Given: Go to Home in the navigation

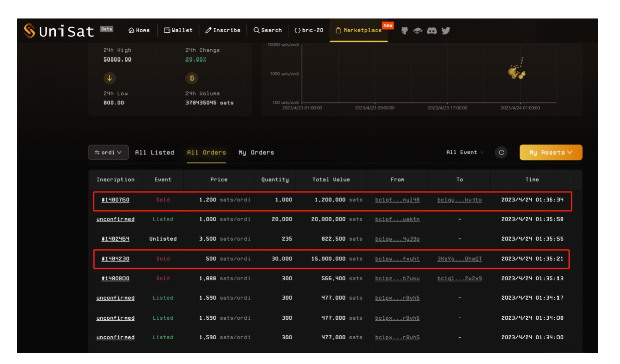Looking at the screenshot, I should click(x=139, y=30).
